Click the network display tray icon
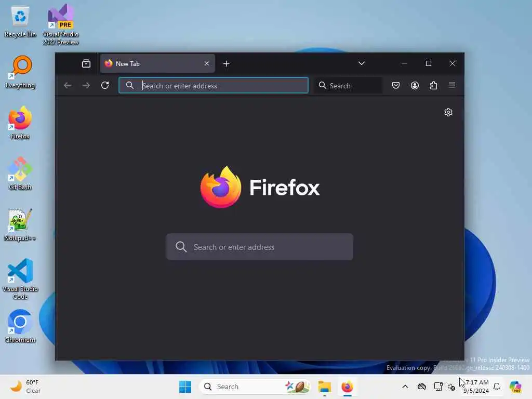Viewport: 532px width, 399px height. 438,387
